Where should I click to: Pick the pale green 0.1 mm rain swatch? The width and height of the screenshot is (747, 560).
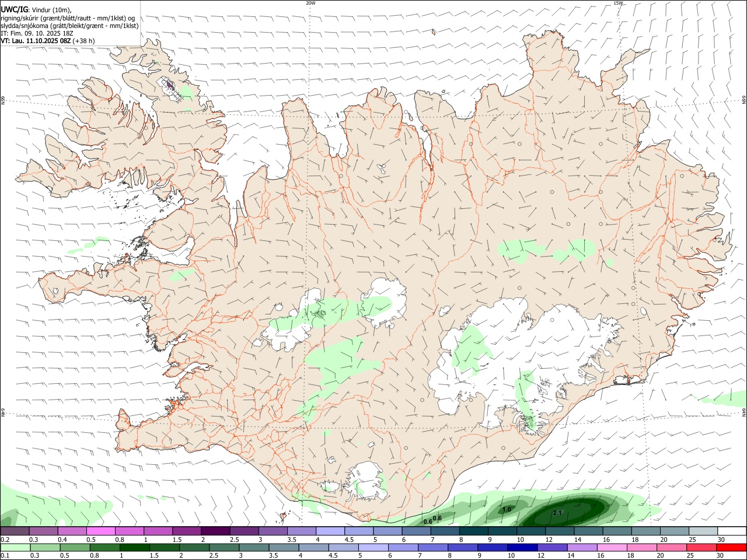click(x=15, y=548)
